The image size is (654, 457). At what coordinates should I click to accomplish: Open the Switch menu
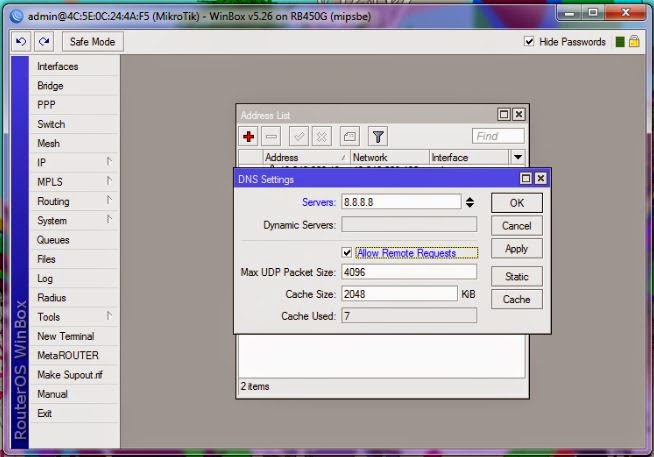(x=74, y=124)
